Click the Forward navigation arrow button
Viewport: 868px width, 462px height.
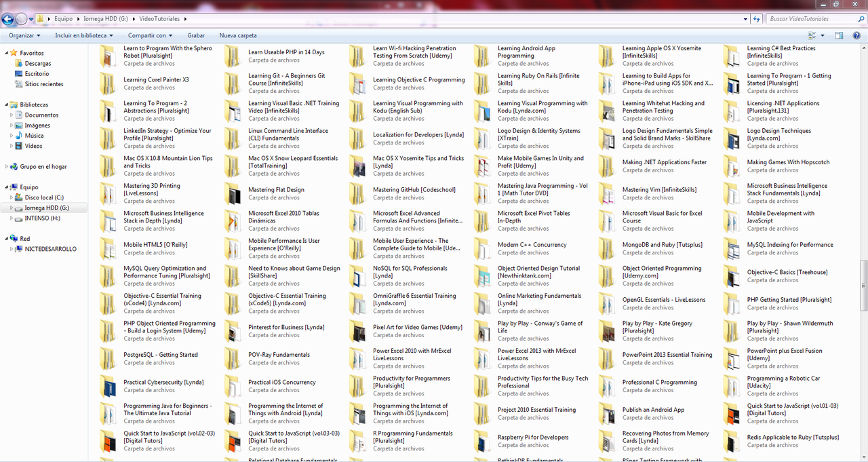pos(22,19)
